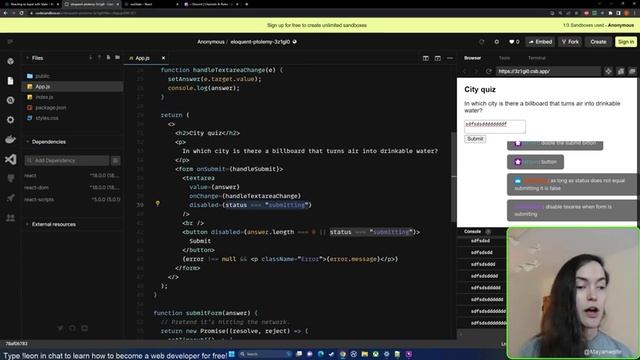This screenshot has width=640, height=360.
Task: Click the new file icon in Files header
Action: pyautogui.click(x=108, y=58)
